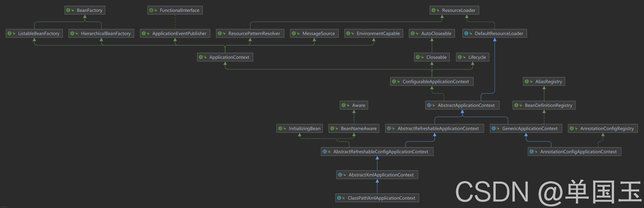Screen dimensions: 644x208
Task: Select the AutoCloseable label
Action: [x=436, y=34]
